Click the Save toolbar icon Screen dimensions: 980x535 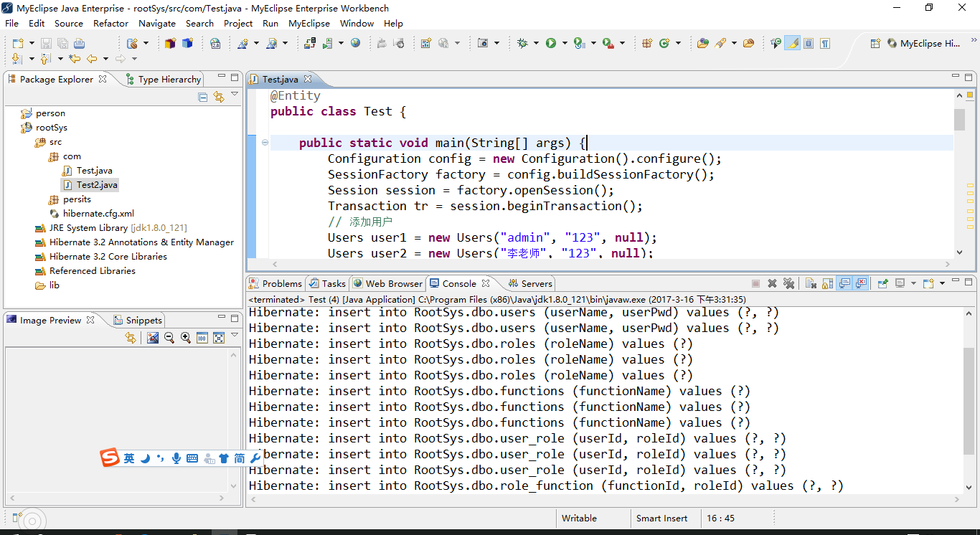[x=46, y=43]
